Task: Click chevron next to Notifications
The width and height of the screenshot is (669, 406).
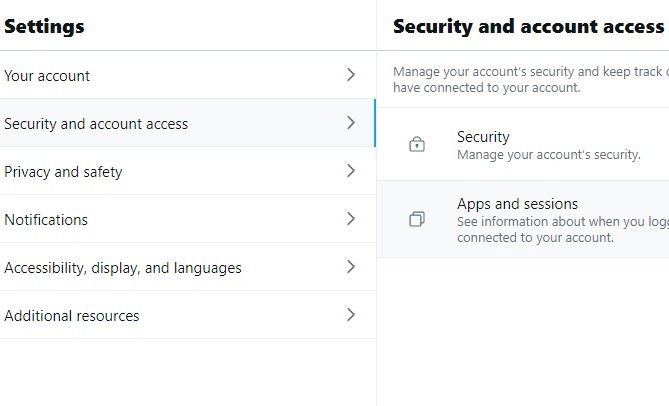Action: coord(350,219)
